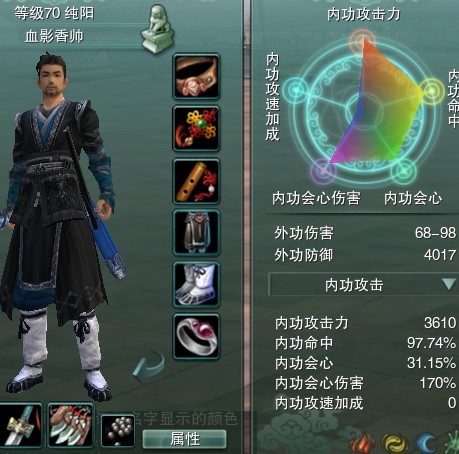This screenshot has width=459, height=454.
Task: Click the white boots equipment slot
Action: [196, 284]
